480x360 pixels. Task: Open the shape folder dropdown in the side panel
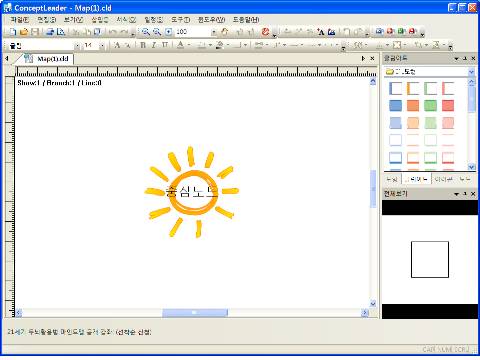471,72
